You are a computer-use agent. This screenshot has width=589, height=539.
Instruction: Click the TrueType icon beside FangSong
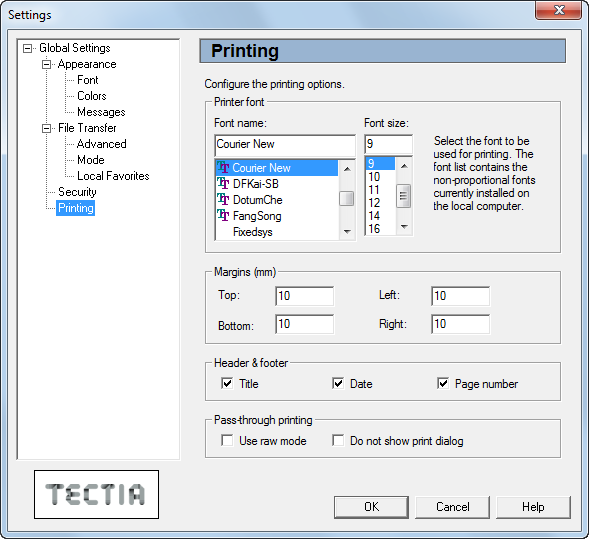pos(223,216)
